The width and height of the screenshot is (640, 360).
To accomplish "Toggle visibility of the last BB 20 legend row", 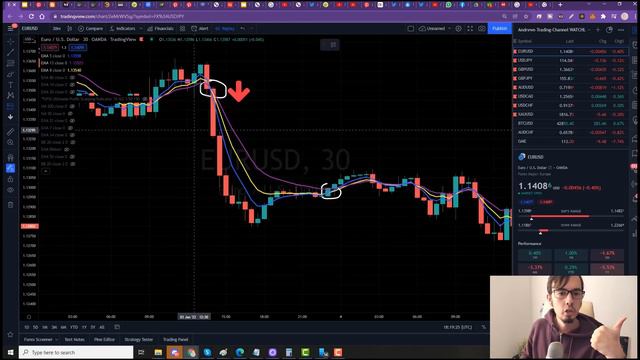I will pyautogui.click(x=73, y=164).
